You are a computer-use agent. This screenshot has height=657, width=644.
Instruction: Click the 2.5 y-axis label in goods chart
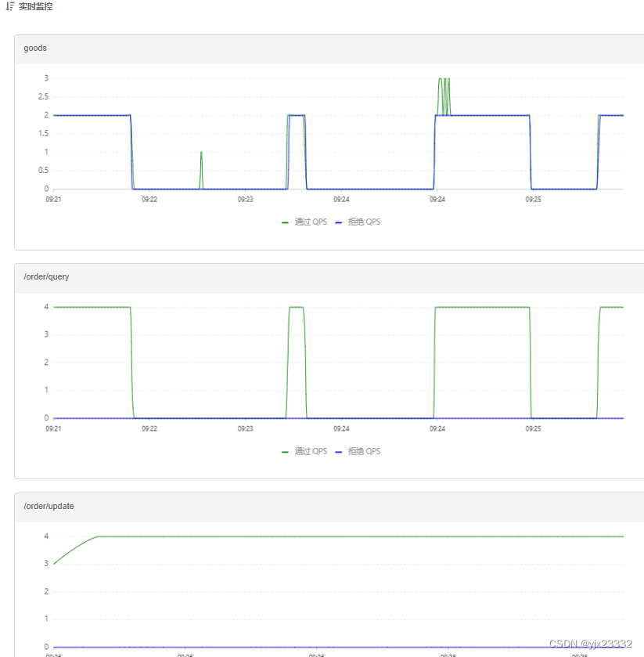44,97
